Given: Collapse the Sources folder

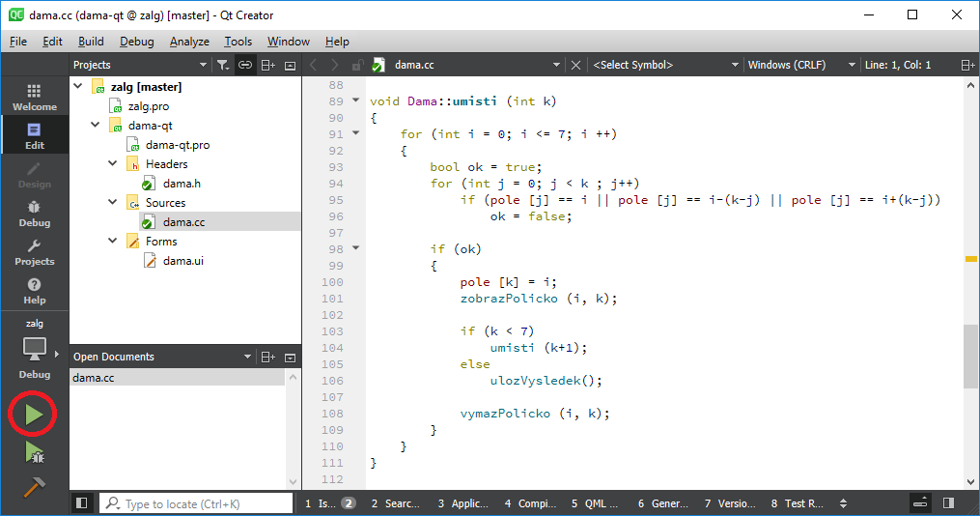Looking at the screenshot, I should pos(113,203).
